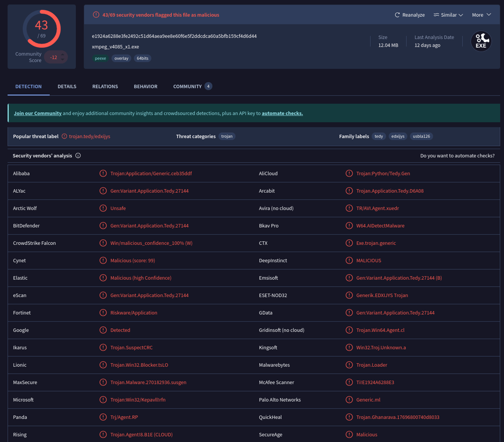Click the Trj/Agent.RP Panda result
Screen dimensions: 504x442
pyautogui.click(x=124, y=417)
